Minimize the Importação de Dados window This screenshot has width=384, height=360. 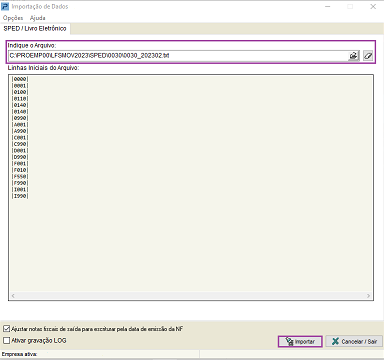[x=328, y=6]
